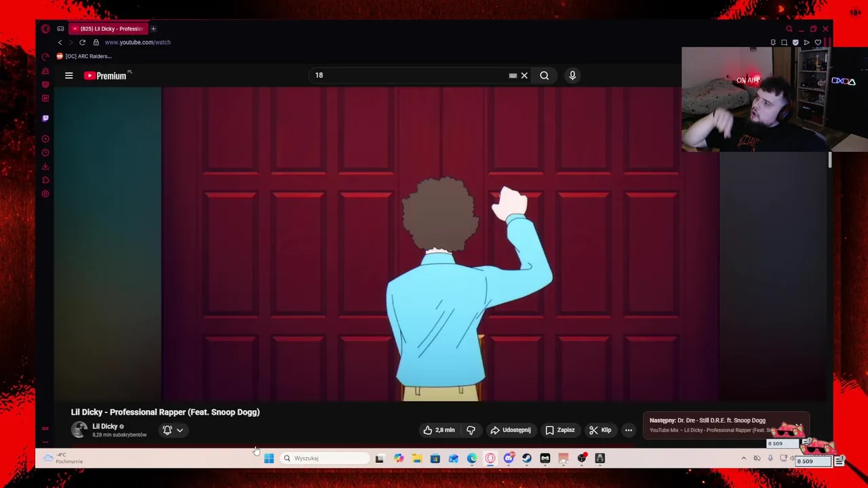Click the Wyszukaj taskbar search box
The width and height of the screenshot is (868, 488).
click(325, 458)
